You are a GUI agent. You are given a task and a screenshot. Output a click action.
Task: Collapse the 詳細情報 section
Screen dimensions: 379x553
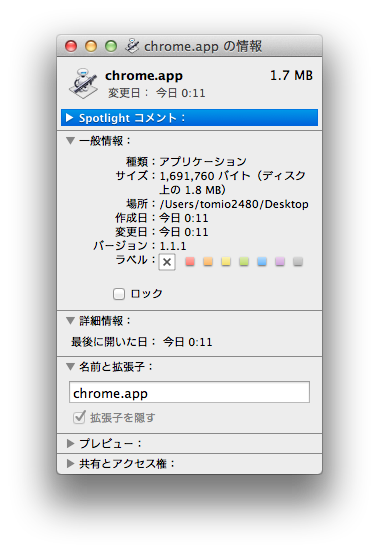(70, 321)
